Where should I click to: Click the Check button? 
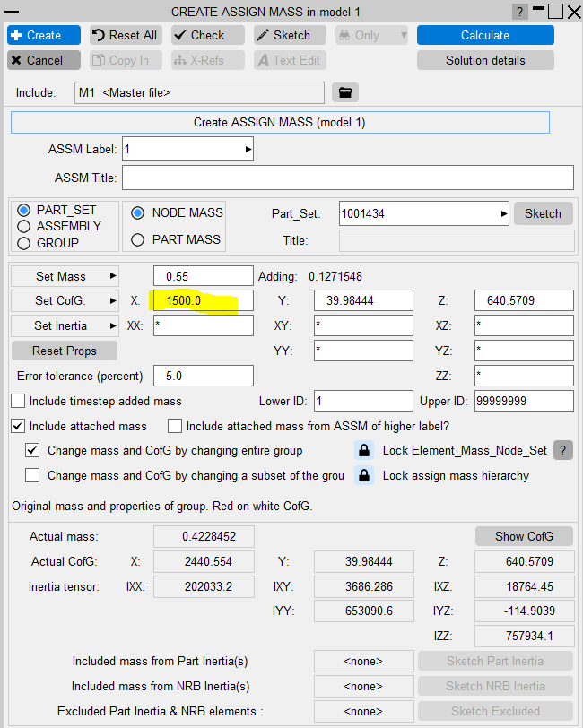[x=208, y=35]
